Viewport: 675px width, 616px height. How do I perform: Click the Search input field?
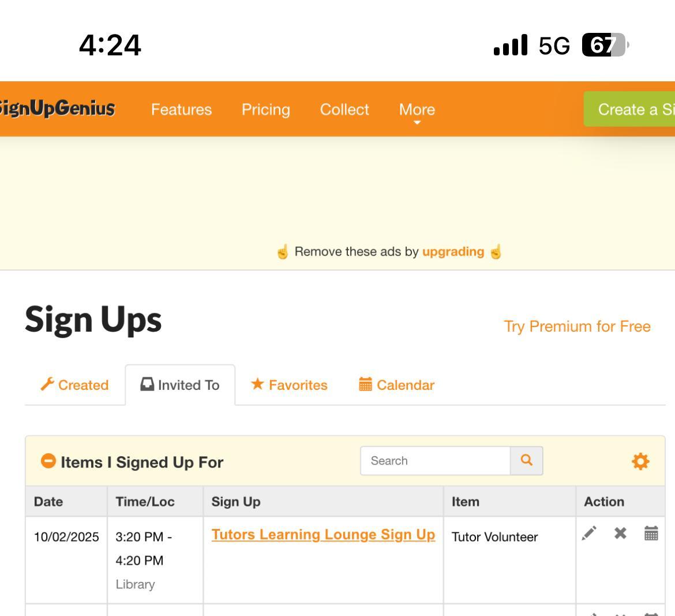(435, 461)
